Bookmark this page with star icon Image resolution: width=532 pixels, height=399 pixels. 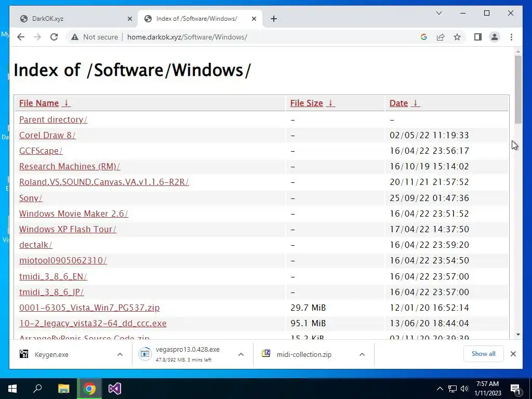pyautogui.click(x=457, y=37)
